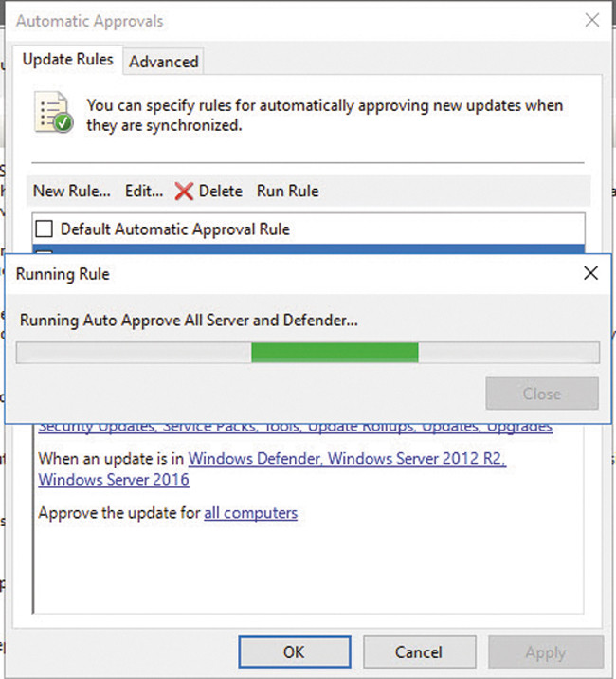Create a rule with New Rule...
This screenshot has width=616, height=679.
pyautogui.click(x=71, y=191)
